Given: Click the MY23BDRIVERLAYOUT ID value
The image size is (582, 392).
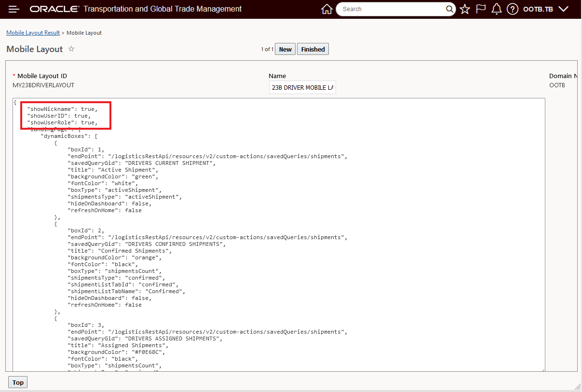Looking at the screenshot, I should point(43,85).
